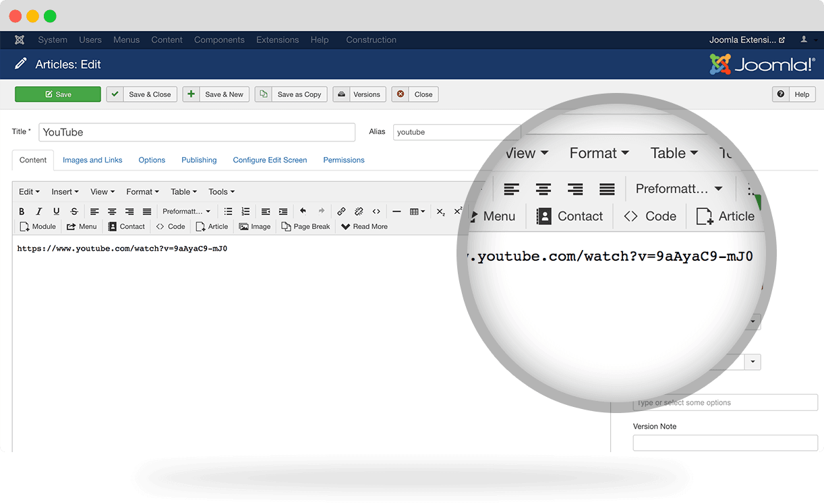Viewport: 824px width, 504px height.
Task: Insert a bullet list
Action: 228,212
